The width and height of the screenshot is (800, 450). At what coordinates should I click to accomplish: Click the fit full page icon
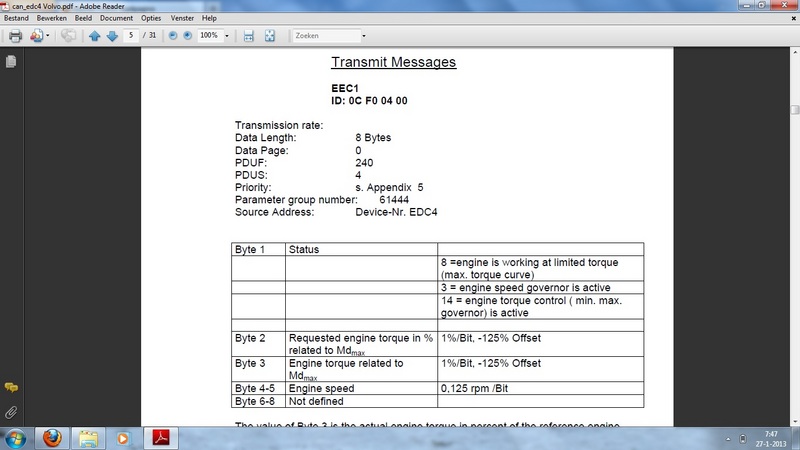[x=270, y=35]
